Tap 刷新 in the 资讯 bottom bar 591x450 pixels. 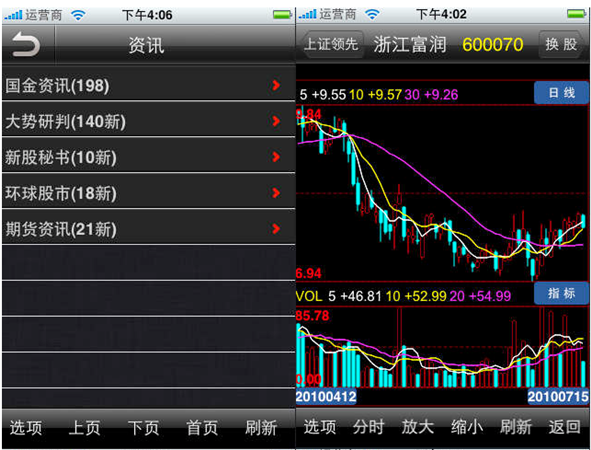pos(261,428)
